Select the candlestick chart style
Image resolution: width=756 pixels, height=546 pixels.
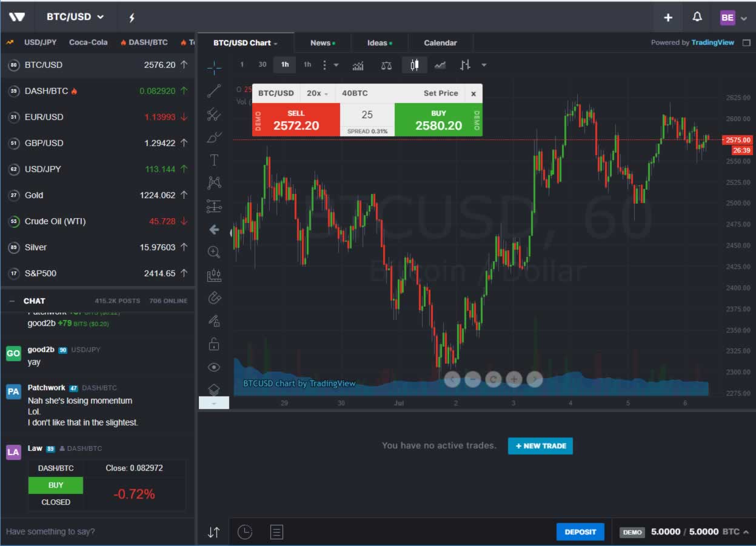[415, 65]
